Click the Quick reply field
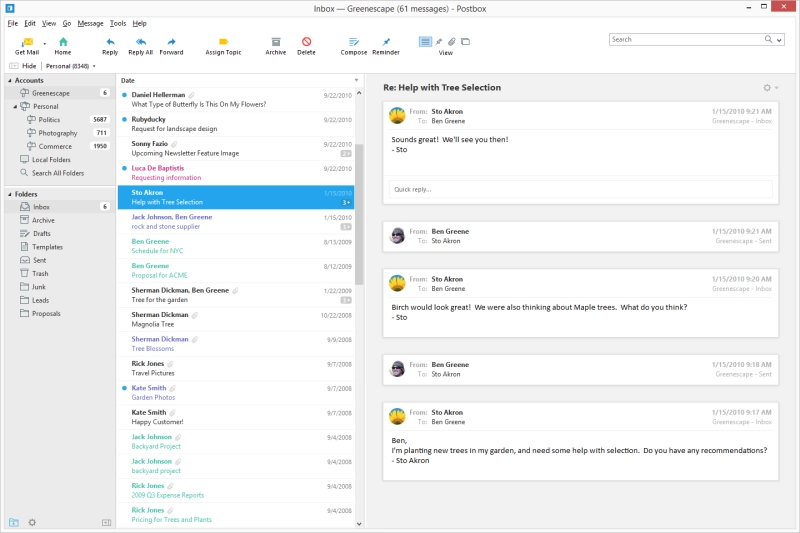This screenshot has height=533, width=800. click(581, 189)
